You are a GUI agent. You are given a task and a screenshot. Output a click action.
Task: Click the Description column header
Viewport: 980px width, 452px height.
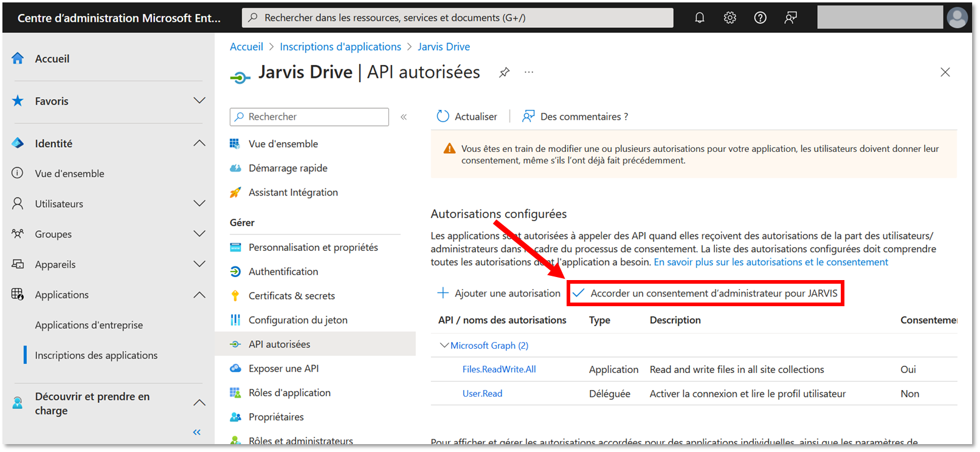click(x=675, y=320)
